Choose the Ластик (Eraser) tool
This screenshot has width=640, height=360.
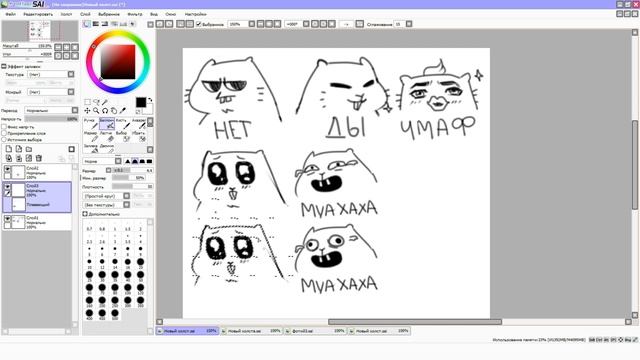tap(107, 136)
